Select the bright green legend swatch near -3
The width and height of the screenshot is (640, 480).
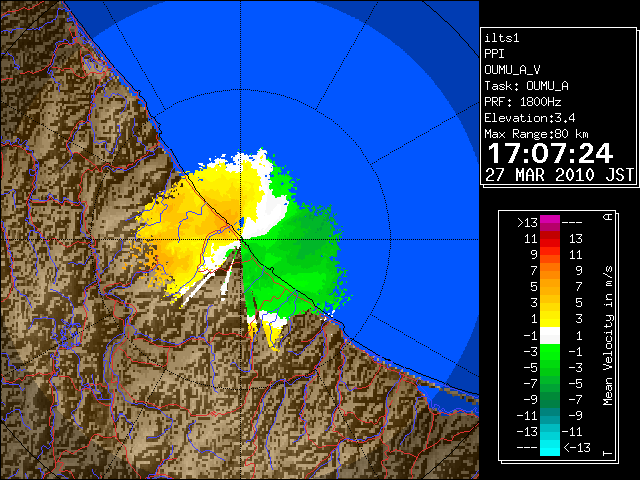[550, 351]
